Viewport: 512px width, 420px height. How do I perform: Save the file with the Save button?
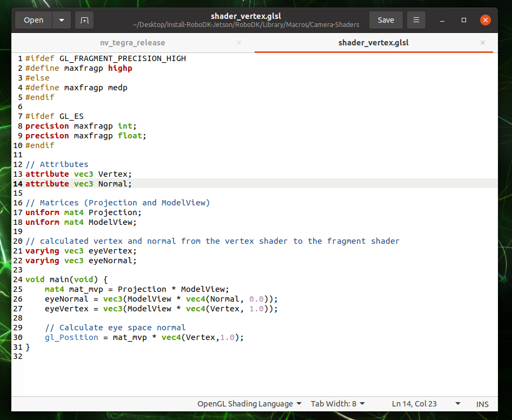385,20
